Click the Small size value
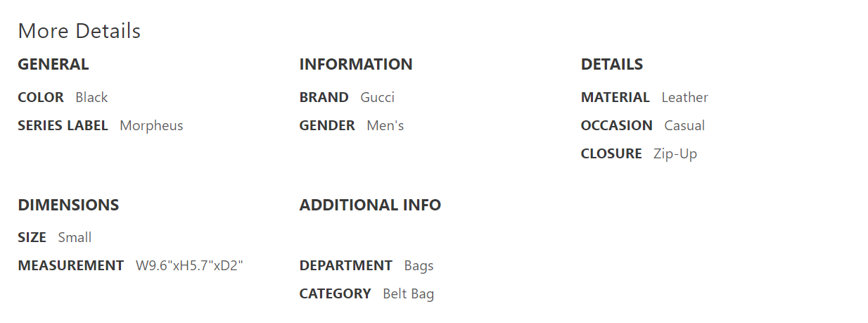 tap(75, 237)
